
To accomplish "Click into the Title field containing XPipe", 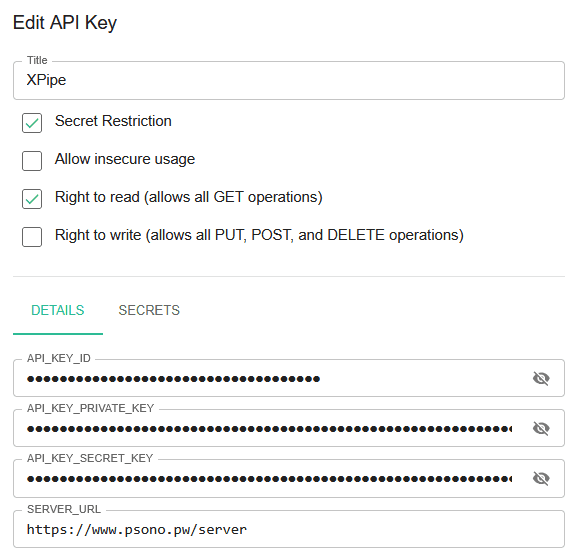I will coord(289,80).
